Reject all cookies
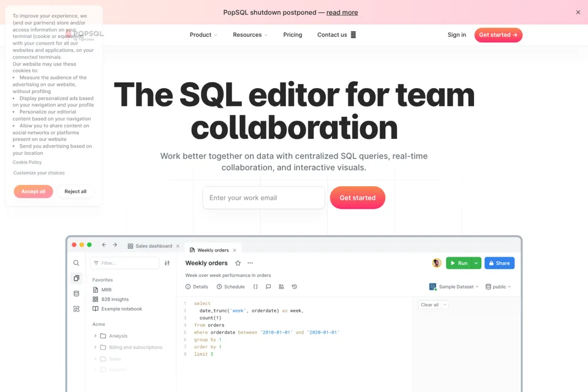This screenshot has height=392, width=588. click(x=75, y=191)
